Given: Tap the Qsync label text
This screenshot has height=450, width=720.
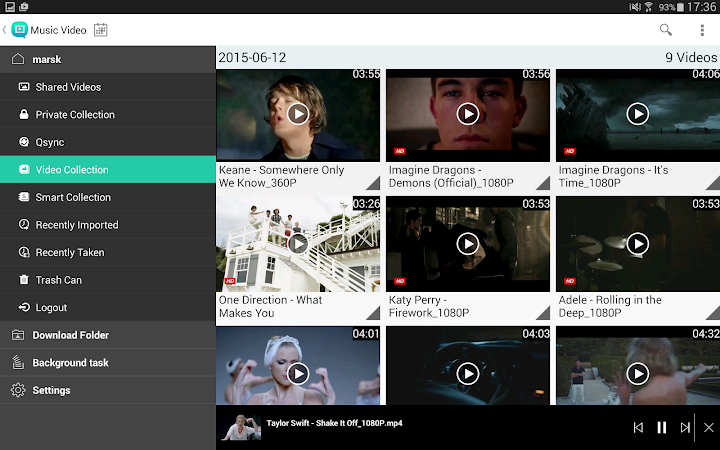Looking at the screenshot, I should tap(50, 142).
